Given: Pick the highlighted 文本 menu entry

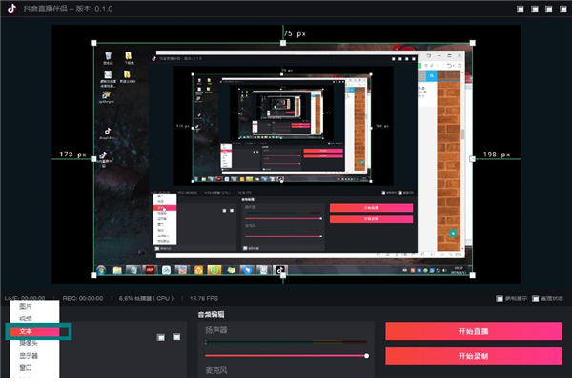Looking at the screenshot, I should pyautogui.click(x=34, y=331).
